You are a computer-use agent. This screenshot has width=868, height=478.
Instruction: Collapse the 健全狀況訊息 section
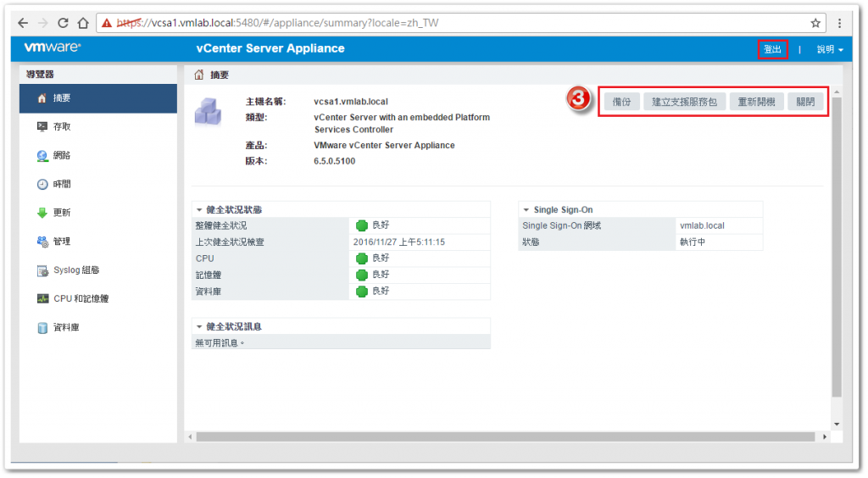point(199,327)
